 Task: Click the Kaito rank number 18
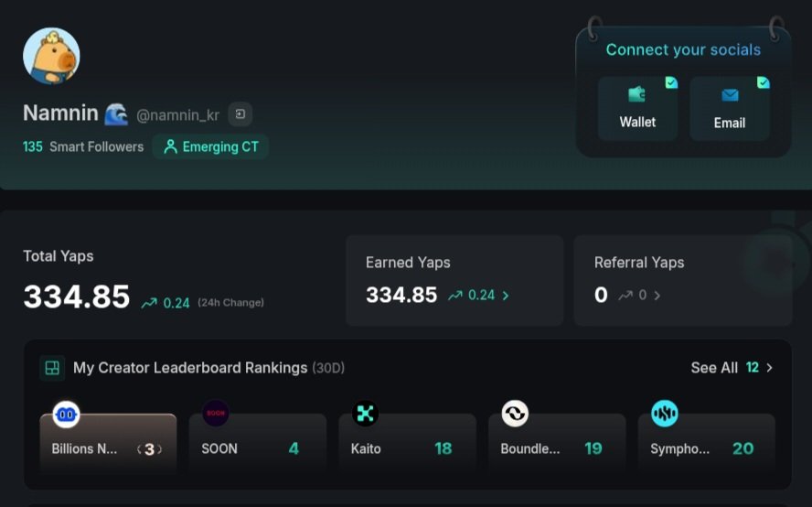click(443, 448)
